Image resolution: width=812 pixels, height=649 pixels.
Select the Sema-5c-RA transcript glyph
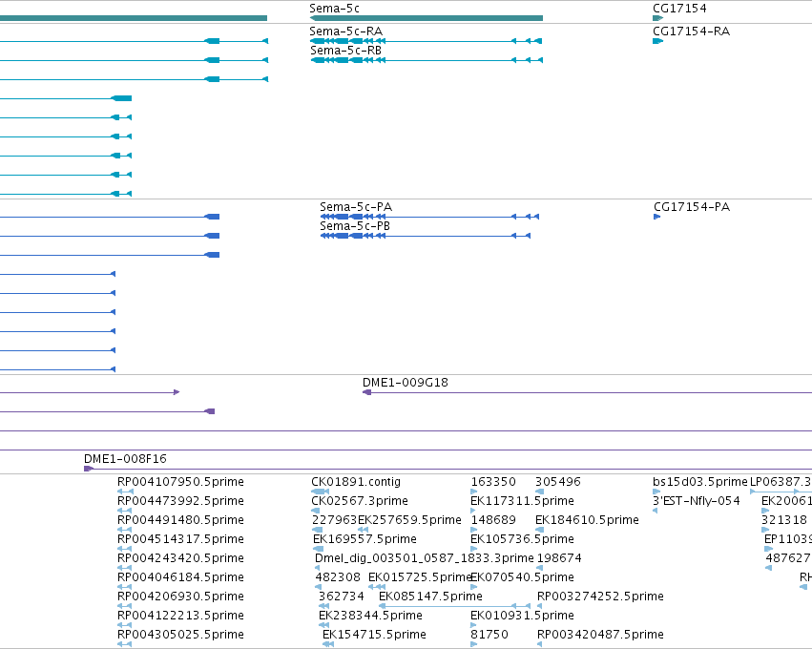point(427,41)
